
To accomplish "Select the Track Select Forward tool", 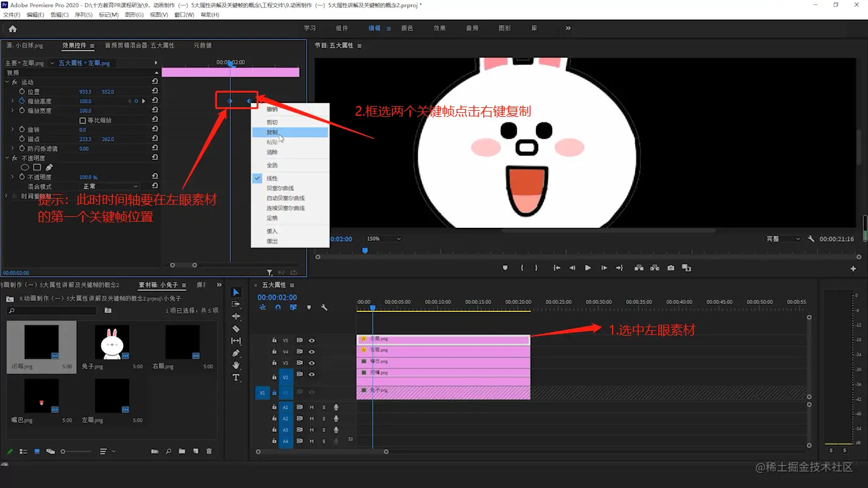I will (x=237, y=304).
